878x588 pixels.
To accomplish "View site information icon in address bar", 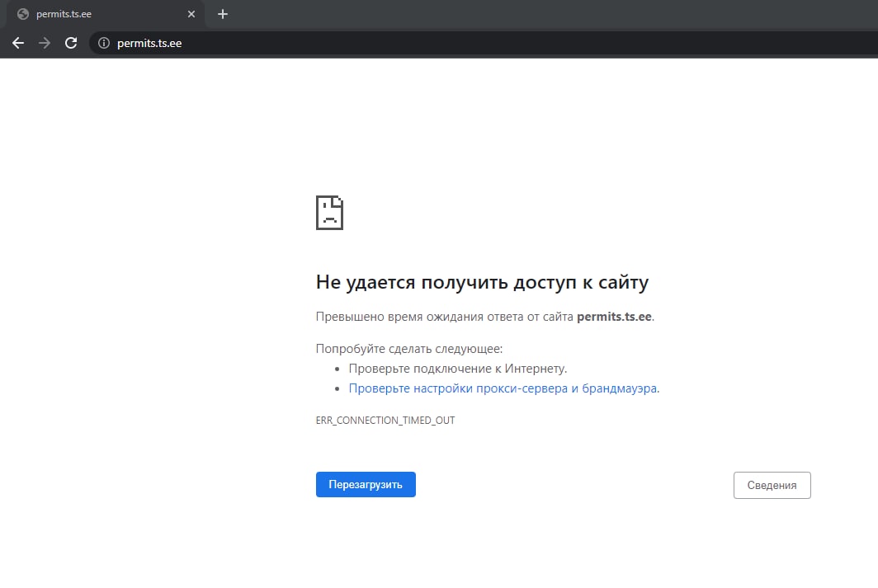I will pos(104,44).
